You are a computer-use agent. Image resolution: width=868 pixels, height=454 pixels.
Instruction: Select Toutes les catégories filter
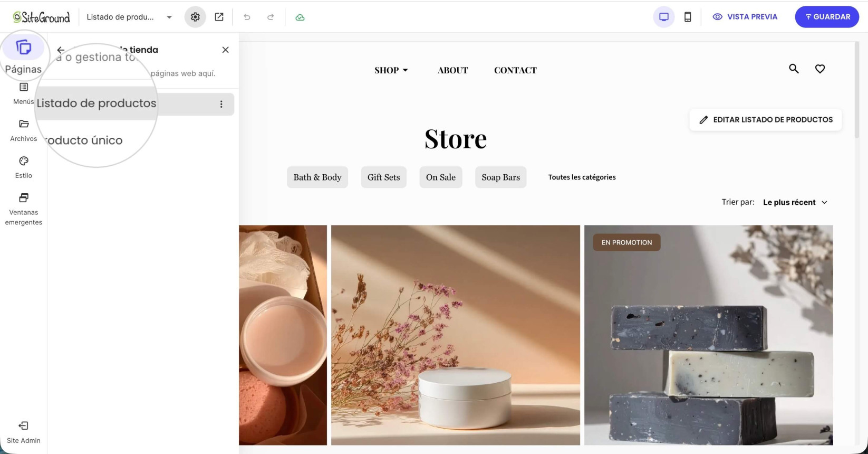582,177
